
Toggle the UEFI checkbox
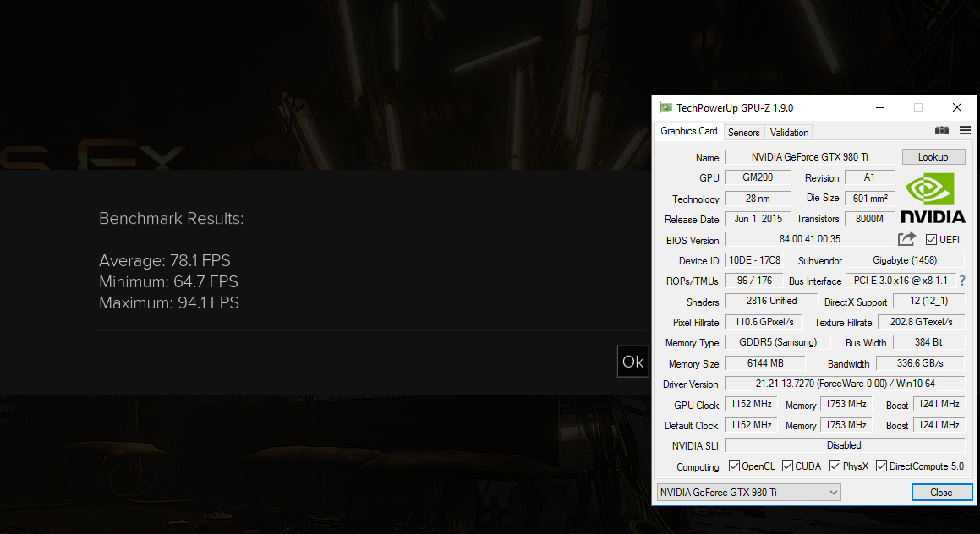click(x=931, y=240)
